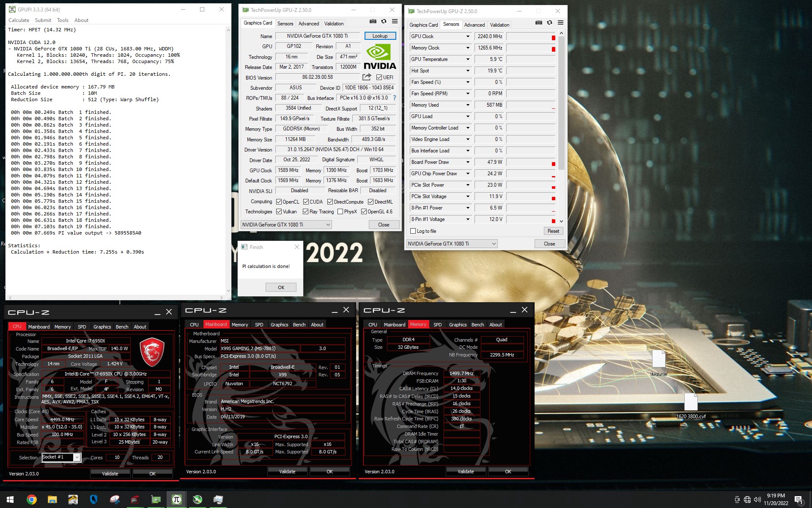Click the MSI dragon shield logo in CPU-Z
812x508 pixels.
click(x=152, y=352)
